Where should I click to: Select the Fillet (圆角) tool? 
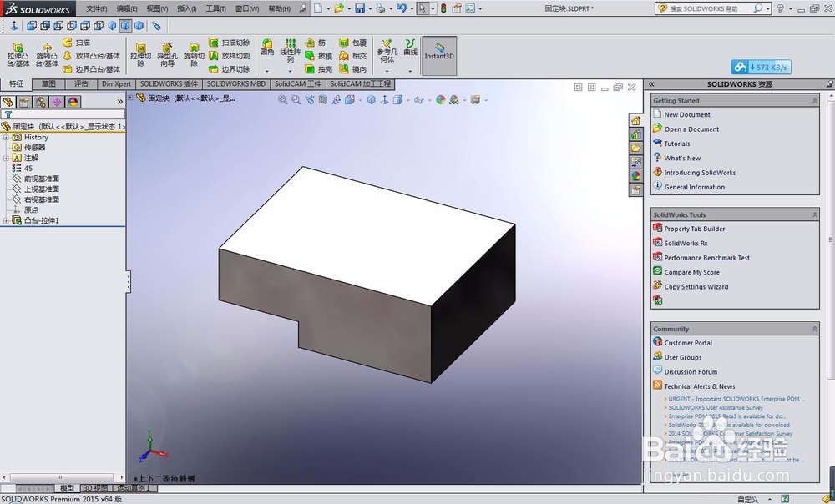pos(267,48)
